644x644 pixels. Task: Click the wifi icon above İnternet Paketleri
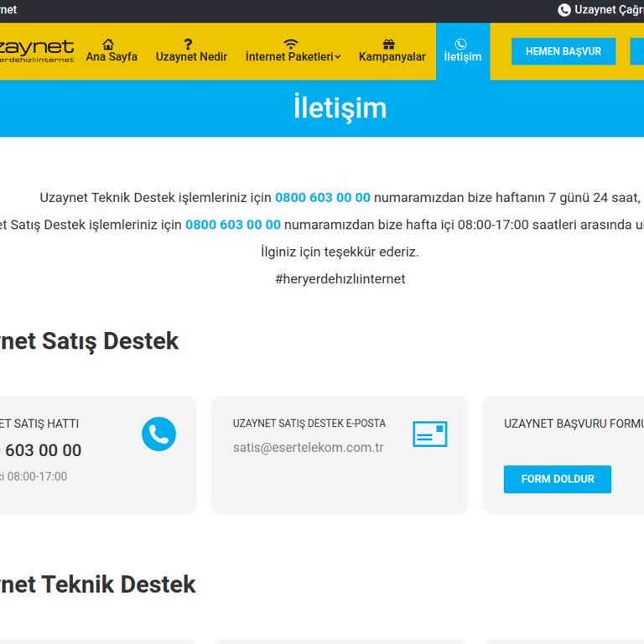tap(291, 44)
